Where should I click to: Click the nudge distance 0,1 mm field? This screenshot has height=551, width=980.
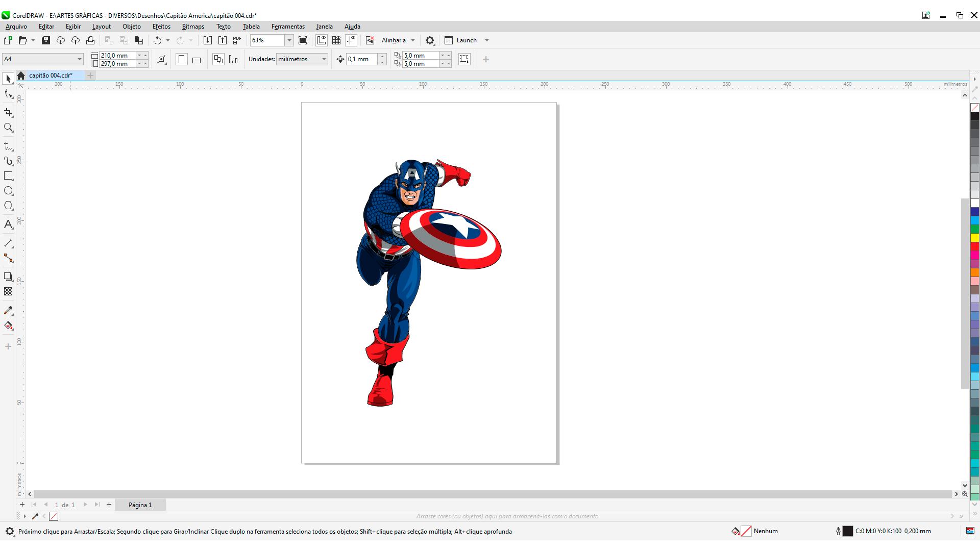[362, 59]
